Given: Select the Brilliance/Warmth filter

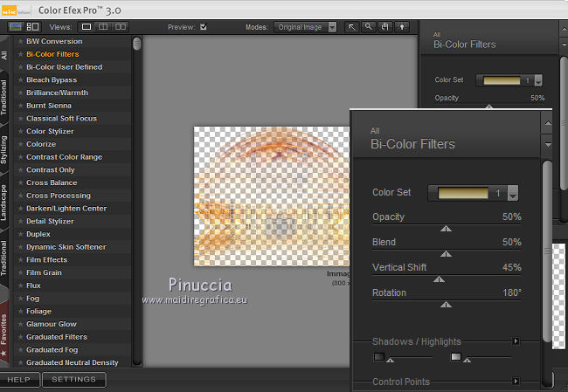Looking at the screenshot, I should coord(57,93).
